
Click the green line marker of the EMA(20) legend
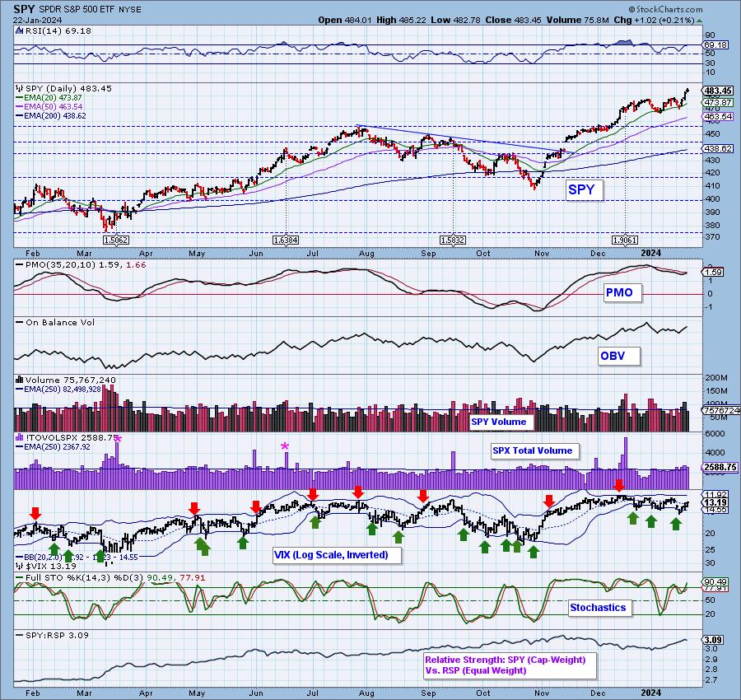coord(20,98)
